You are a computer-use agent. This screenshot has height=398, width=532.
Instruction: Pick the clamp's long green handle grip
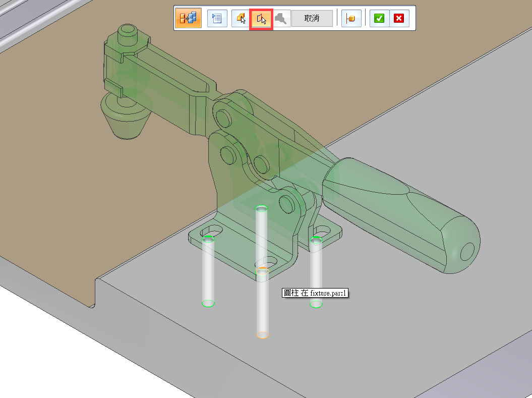[x=401, y=214]
